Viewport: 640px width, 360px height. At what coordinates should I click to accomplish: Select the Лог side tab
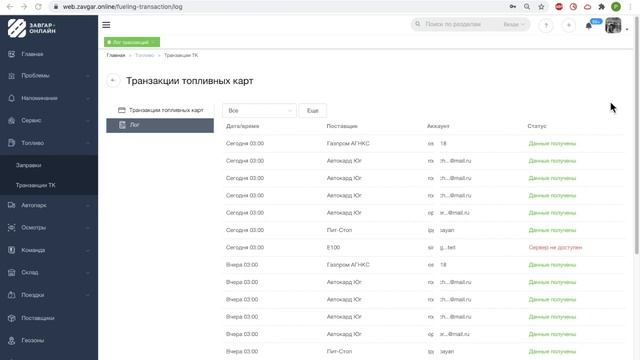[160, 125]
